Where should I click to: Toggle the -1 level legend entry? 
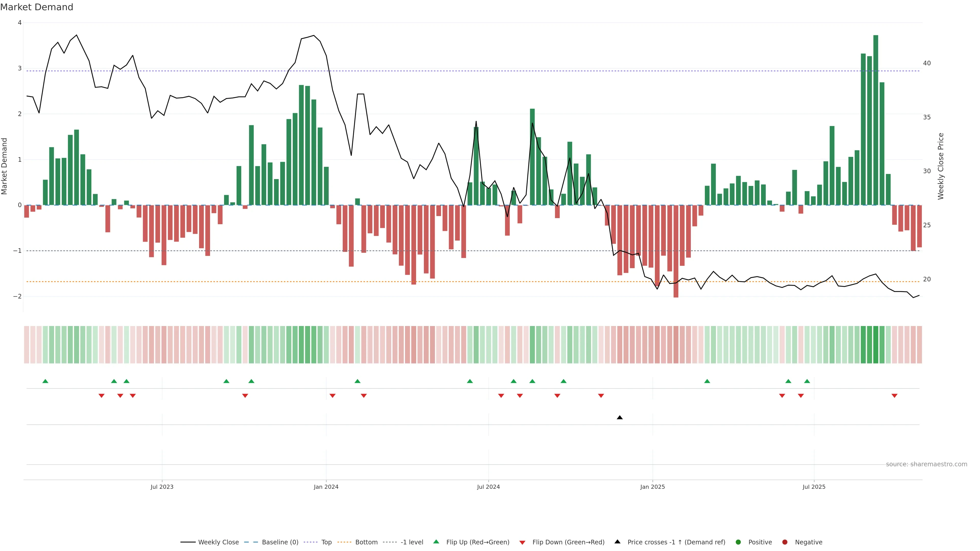(412, 542)
